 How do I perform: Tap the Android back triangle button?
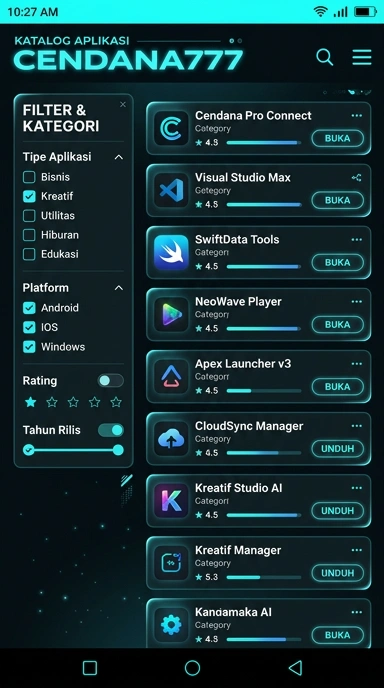(295, 668)
